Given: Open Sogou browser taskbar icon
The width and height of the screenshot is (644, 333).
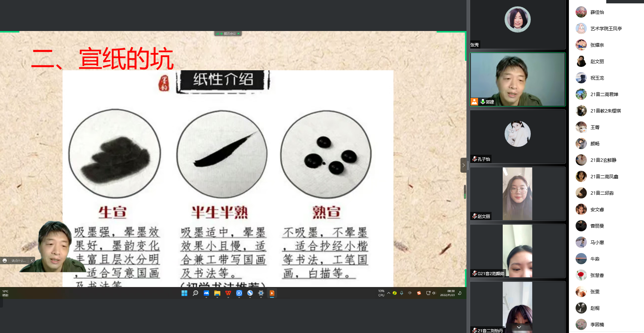Looking at the screenshot, I should click(250, 293).
